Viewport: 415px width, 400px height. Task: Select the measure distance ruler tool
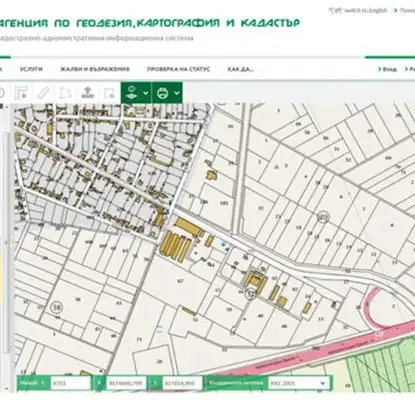pyautogui.click(x=43, y=92)
